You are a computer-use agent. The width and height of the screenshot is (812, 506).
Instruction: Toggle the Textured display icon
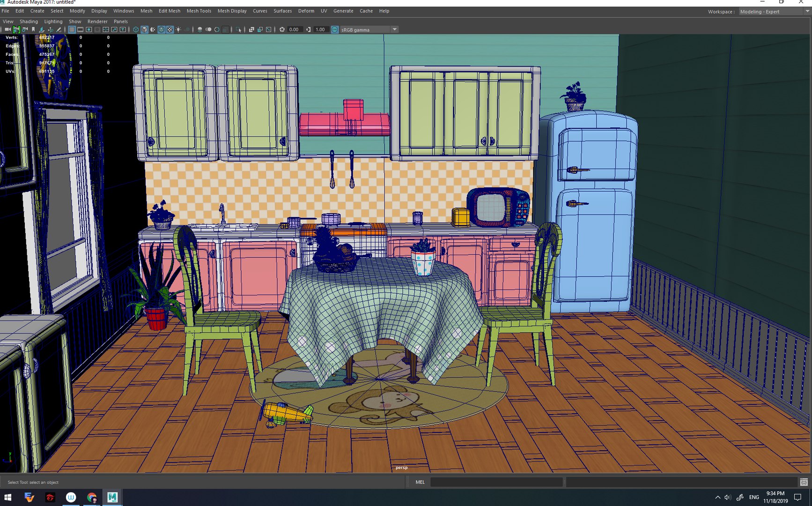[170, 30]
